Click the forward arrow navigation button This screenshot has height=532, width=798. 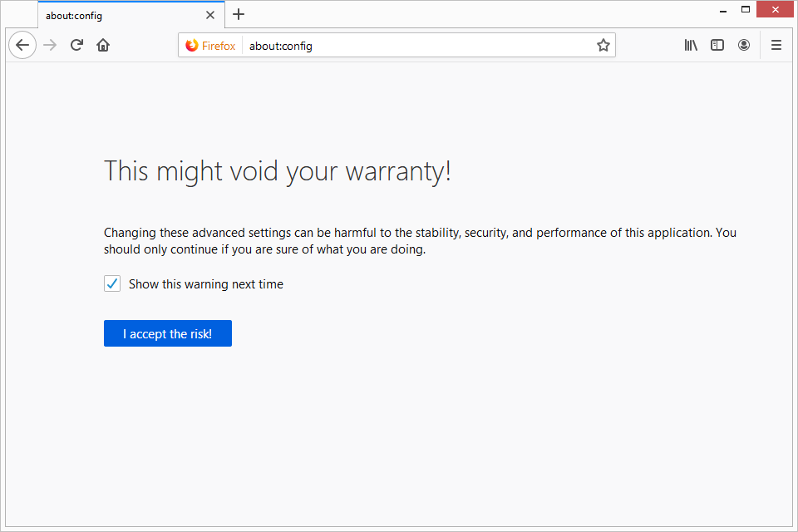(x=50, y=46)
